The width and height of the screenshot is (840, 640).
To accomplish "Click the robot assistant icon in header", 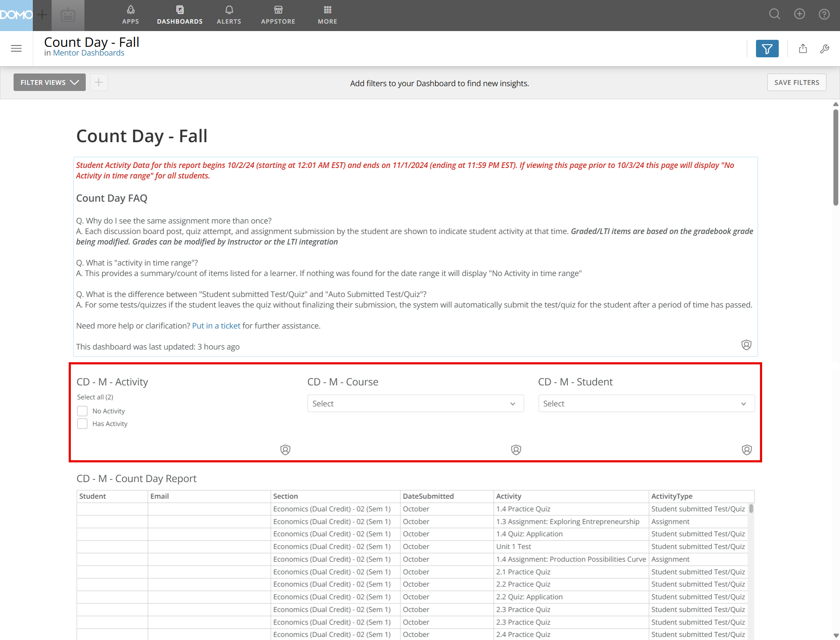I will tap(68, 15).
